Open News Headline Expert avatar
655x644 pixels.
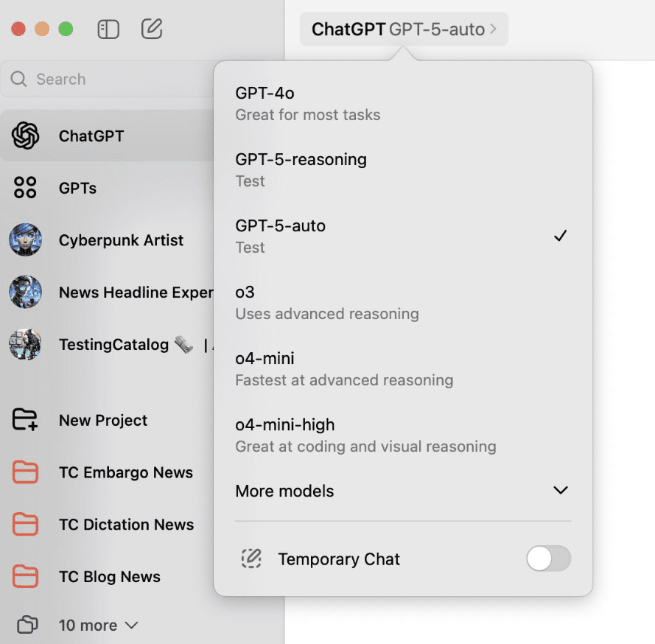coord(26,292)
